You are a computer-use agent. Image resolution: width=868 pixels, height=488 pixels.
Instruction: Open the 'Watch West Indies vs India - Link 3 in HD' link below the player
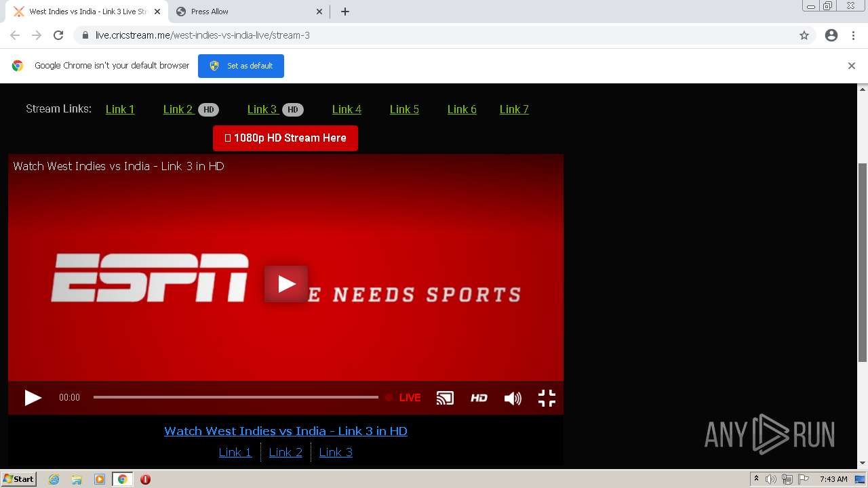click(285, 431)
